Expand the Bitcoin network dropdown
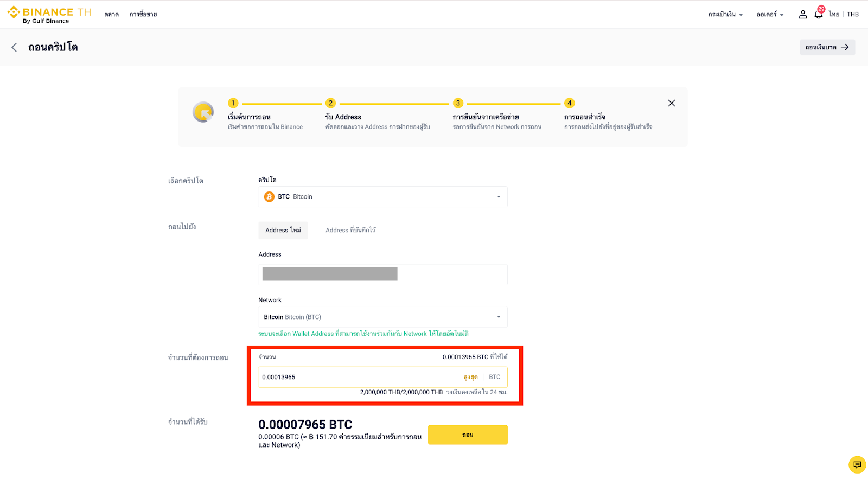868x479 pixels. (498, 317)
